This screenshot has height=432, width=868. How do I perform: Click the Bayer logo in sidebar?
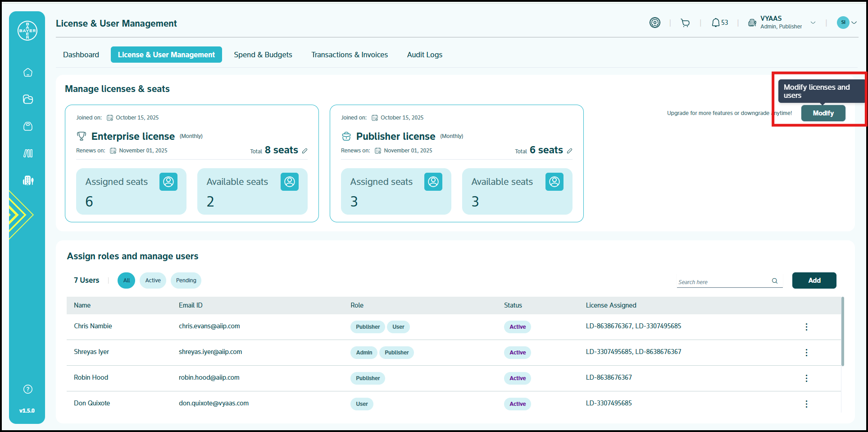[27, 31]
